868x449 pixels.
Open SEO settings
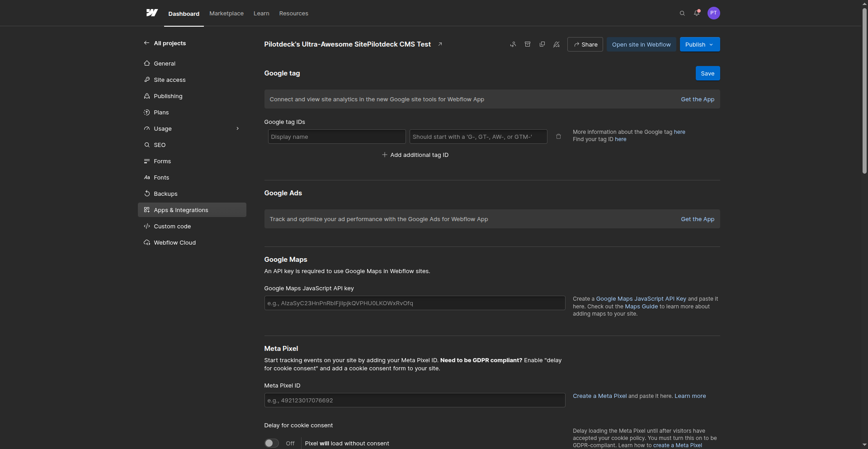coord(192,145)
